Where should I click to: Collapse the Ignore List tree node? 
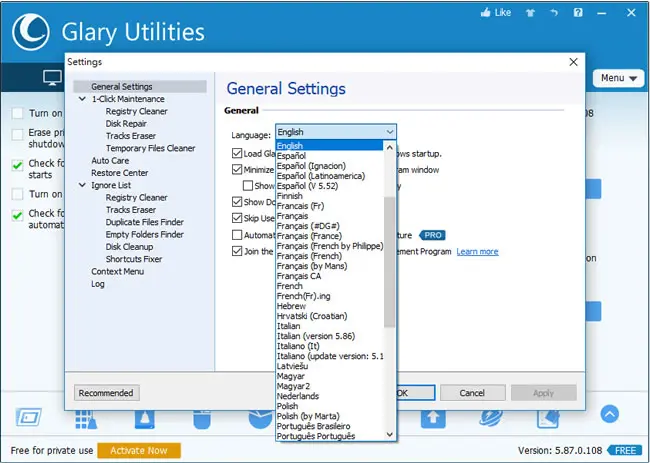click(82, 185)
